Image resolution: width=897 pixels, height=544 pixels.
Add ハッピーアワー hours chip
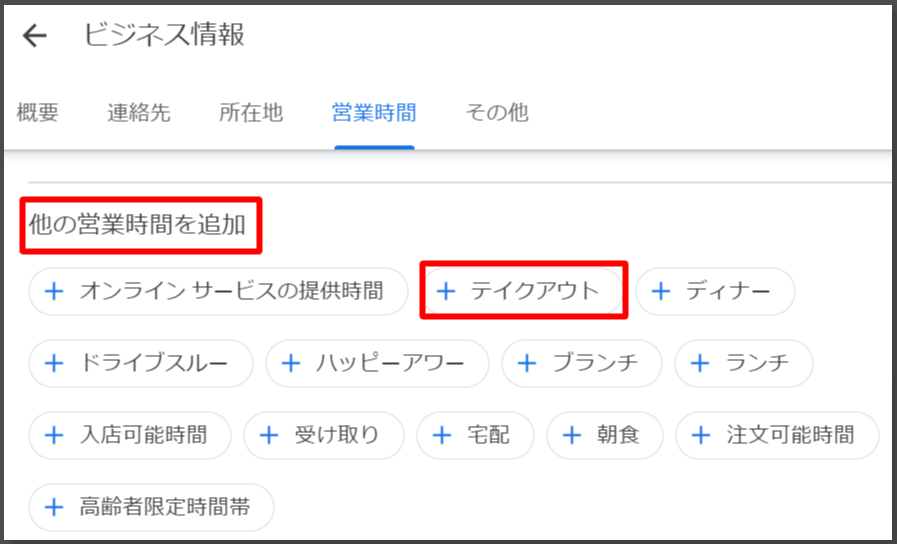[x=377, y=363]
